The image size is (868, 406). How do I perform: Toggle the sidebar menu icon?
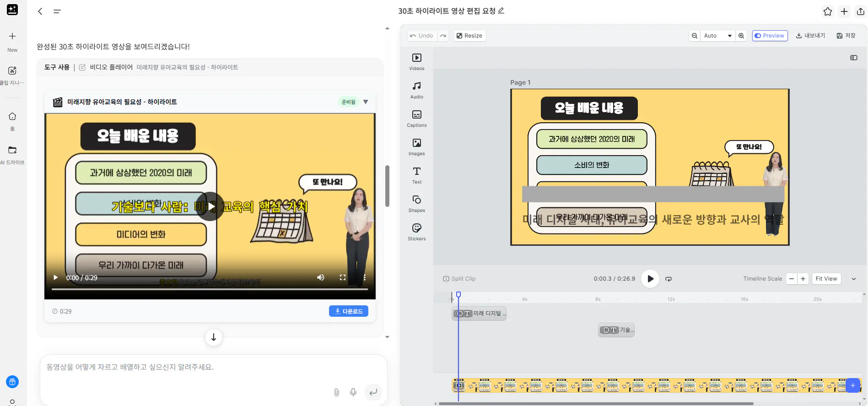pyautogui.click(x=57, y=11)
